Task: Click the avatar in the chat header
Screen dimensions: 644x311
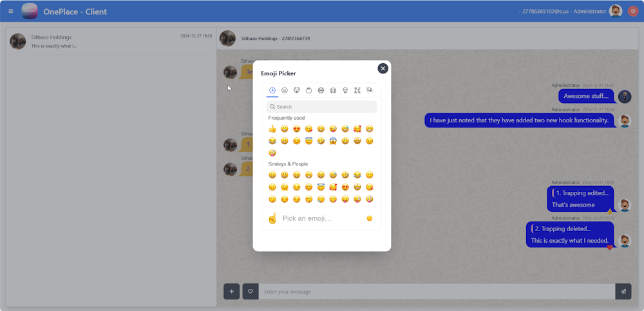Action: pos(227,38)
